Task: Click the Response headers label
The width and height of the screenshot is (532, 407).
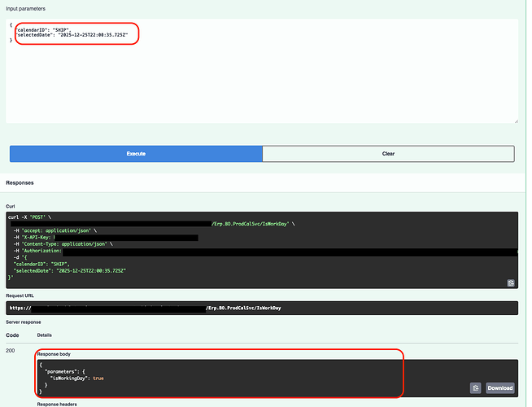Action: click(57, 405)
